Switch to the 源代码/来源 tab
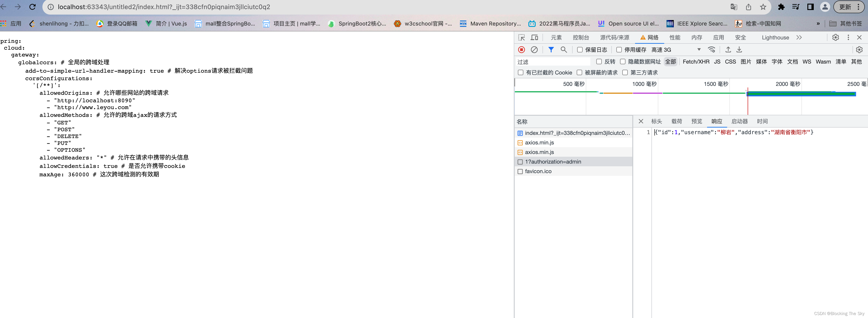 (615, 37)
